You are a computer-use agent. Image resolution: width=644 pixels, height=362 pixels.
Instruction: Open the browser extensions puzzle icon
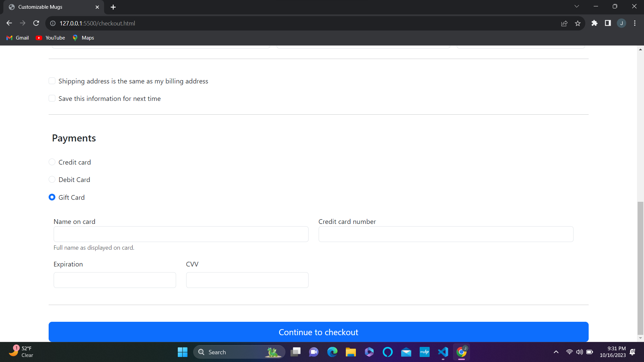point(594,23)
